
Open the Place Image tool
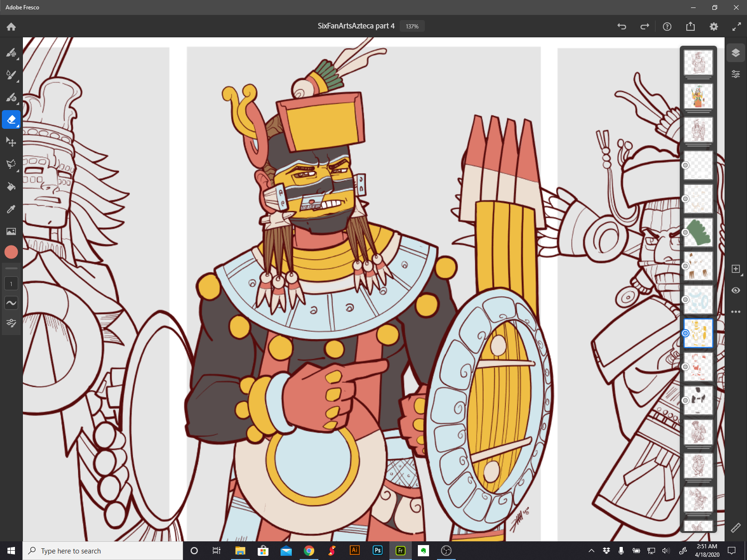pyautogui.click(x=11, y=231)
